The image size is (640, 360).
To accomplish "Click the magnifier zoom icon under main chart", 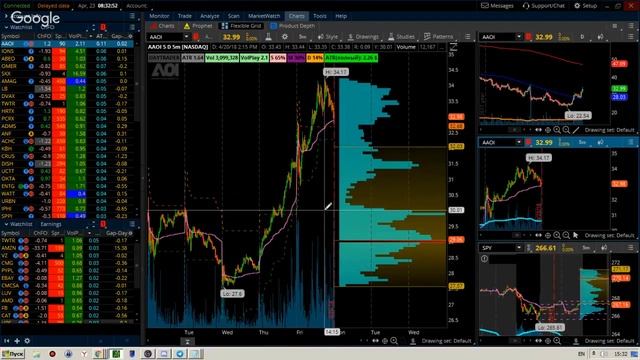I will (394, 341).
